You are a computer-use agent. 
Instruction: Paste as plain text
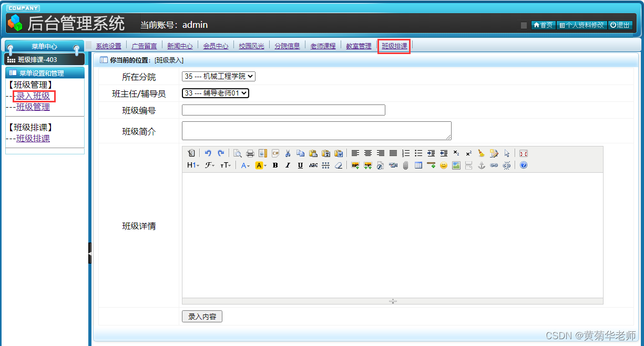tap(326, 153)
